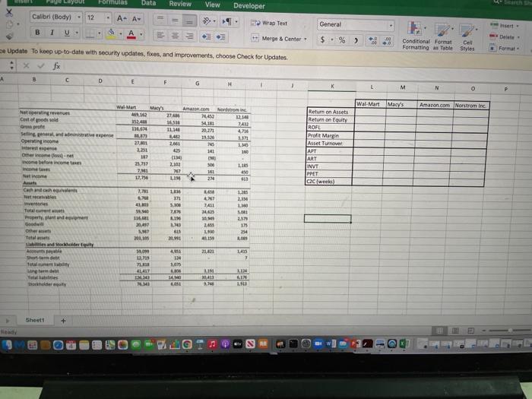Viewport: 532px width, 399px height.
Task: Click the text Orientation icon
Action: pos(207,21)
